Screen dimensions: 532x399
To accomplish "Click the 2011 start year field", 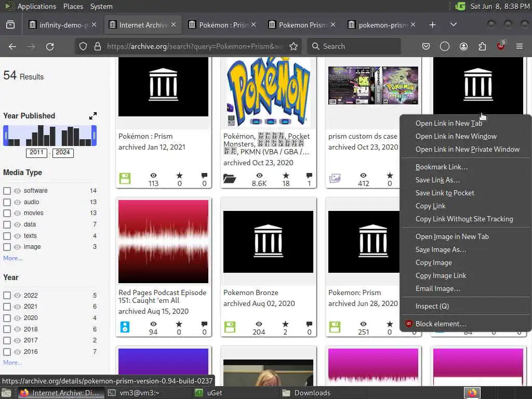I will click(x=37, y=152).
